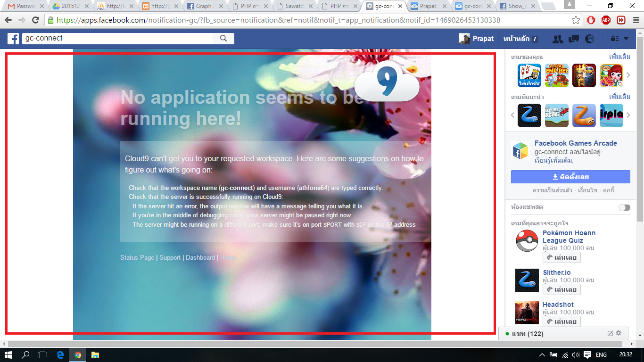Switch to the Sawatd browser tab

click(x=294, y=6)
